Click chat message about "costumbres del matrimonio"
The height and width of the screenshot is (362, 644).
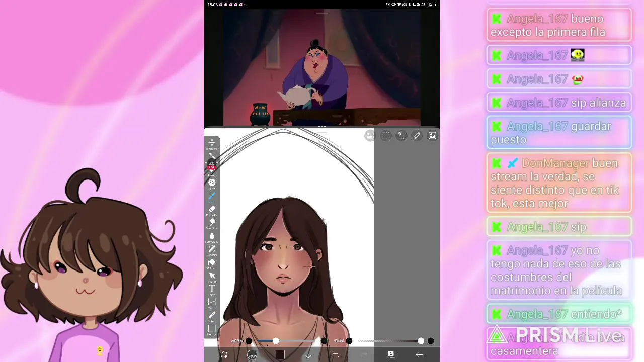click(x=559, y=270)
